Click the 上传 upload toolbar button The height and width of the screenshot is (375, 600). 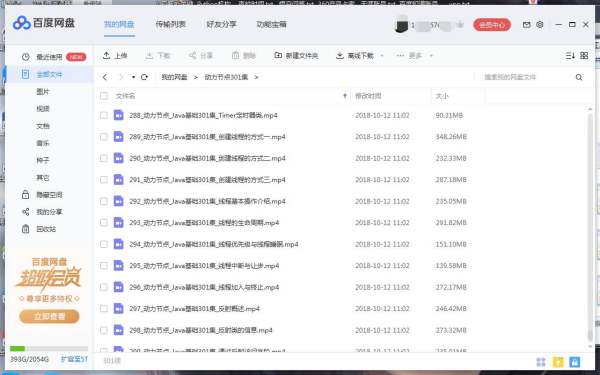[x=115, y=56]
